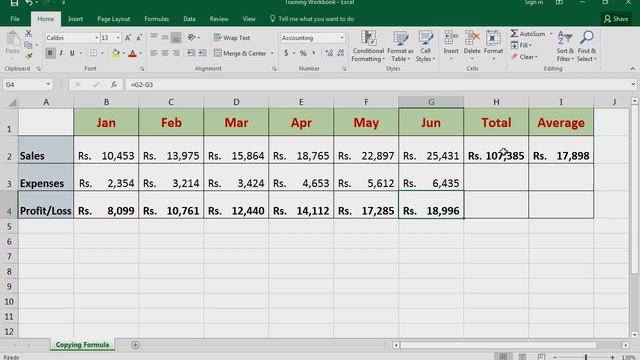Apply font color with the red A icon

133,53
